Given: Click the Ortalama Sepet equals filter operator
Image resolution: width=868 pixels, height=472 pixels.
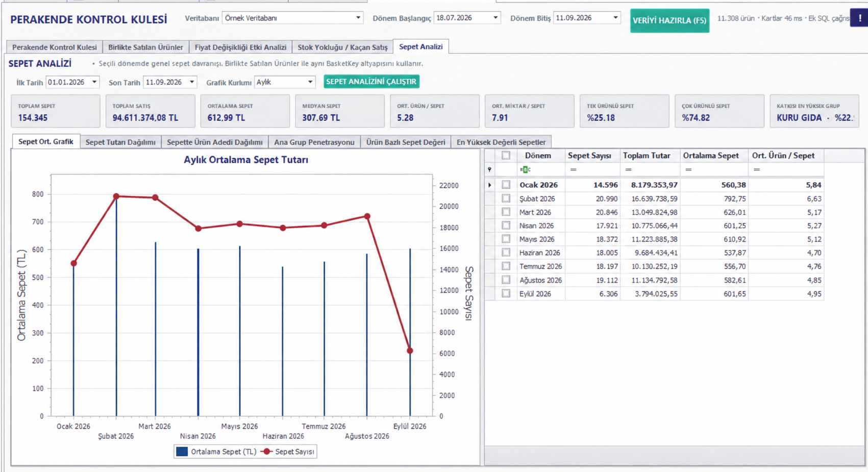Looking at the screenshot, I should [x=688, y=169].
